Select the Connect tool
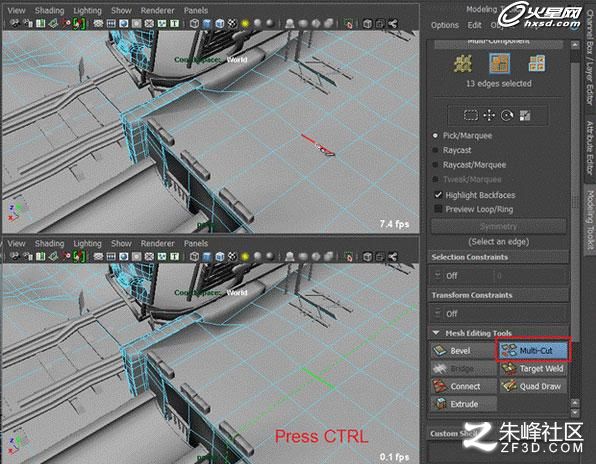 463,386
